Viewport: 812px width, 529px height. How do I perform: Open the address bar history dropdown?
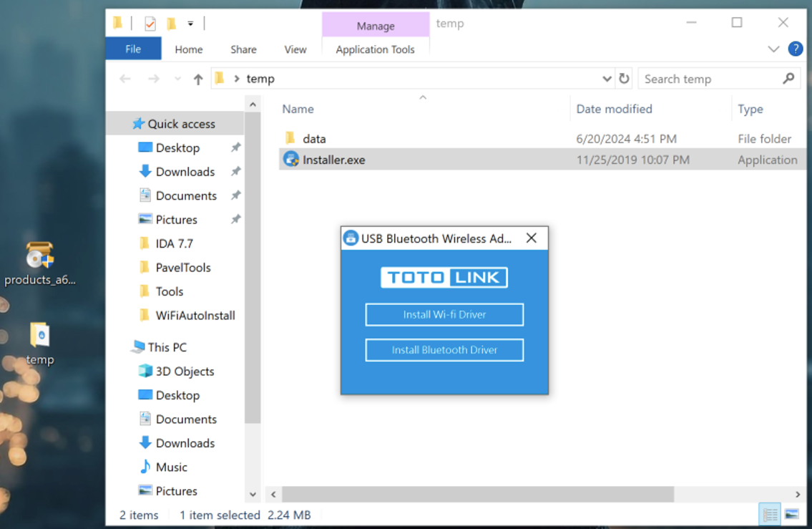pyautogui.click(x=607, y=79)
